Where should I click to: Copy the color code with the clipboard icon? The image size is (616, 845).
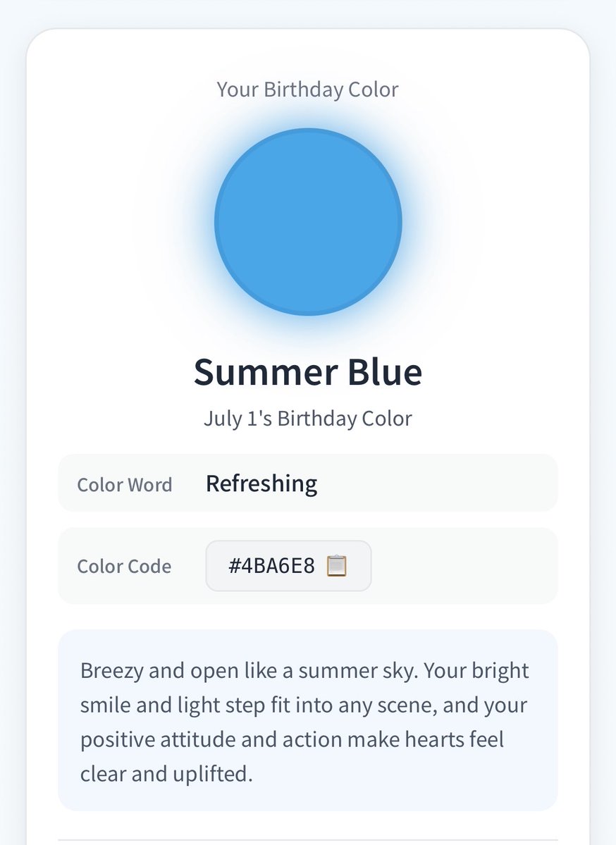click(x=337, y=566)
